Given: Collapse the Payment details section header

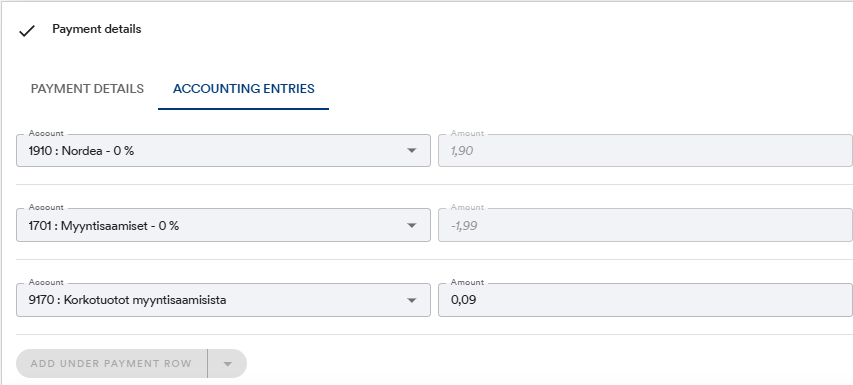Looking at the screenshot, I should coord(97,29).
